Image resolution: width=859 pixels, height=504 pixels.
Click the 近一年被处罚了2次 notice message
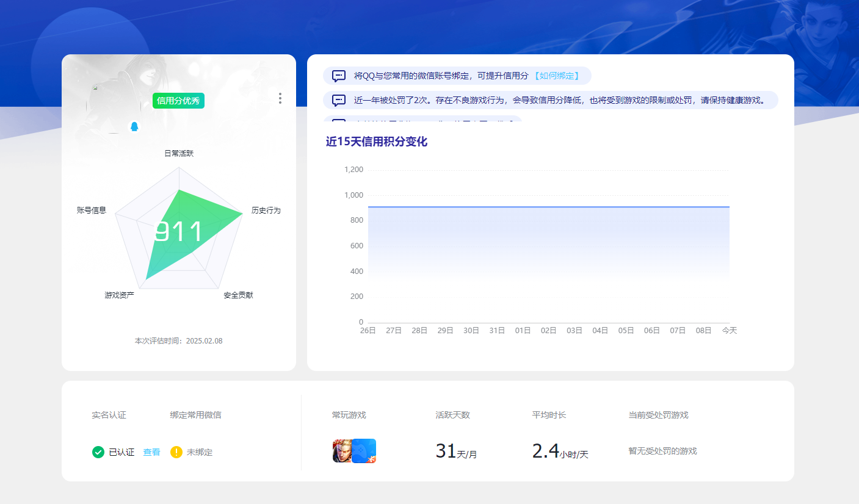551,100
